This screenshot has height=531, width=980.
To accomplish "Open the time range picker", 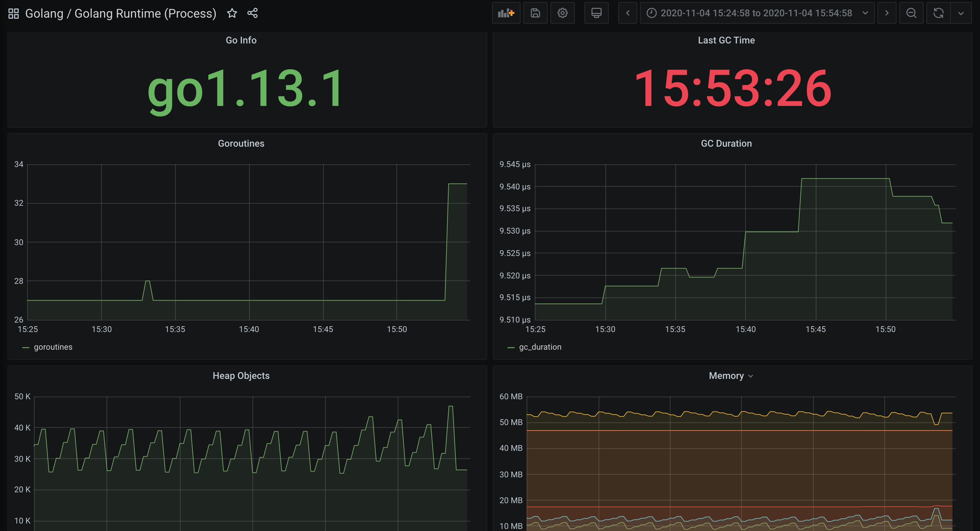I will [x=756, y=13].
